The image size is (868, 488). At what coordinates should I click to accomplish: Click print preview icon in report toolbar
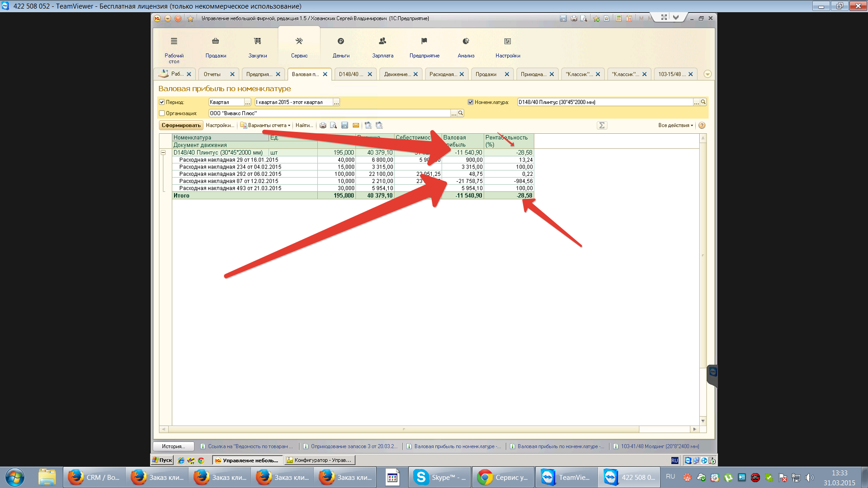pyautogui.click(x=334, y=126)
